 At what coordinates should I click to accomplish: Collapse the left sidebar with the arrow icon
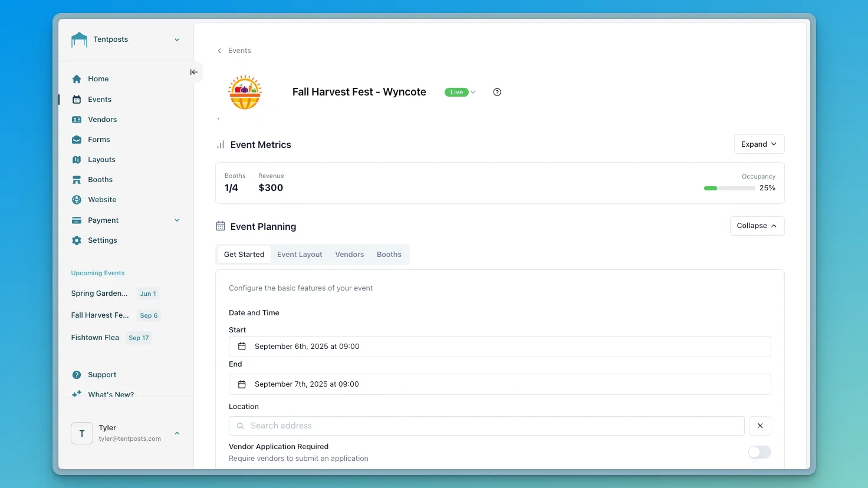coord(194,71)
